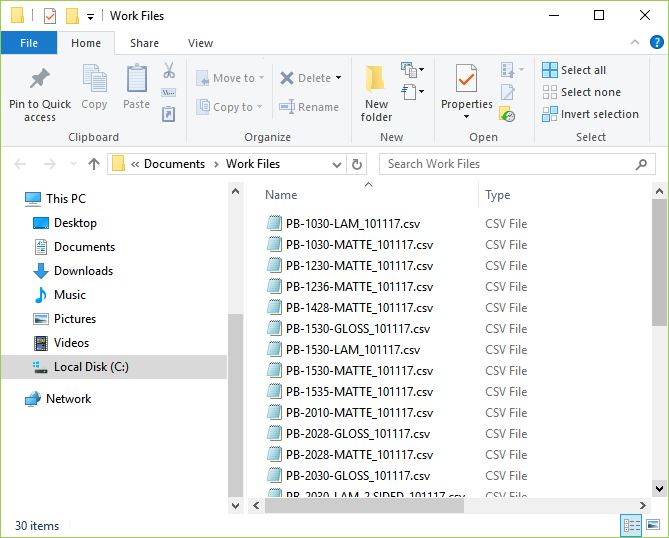
Task: Open the File menu
Action: [29, 43]
